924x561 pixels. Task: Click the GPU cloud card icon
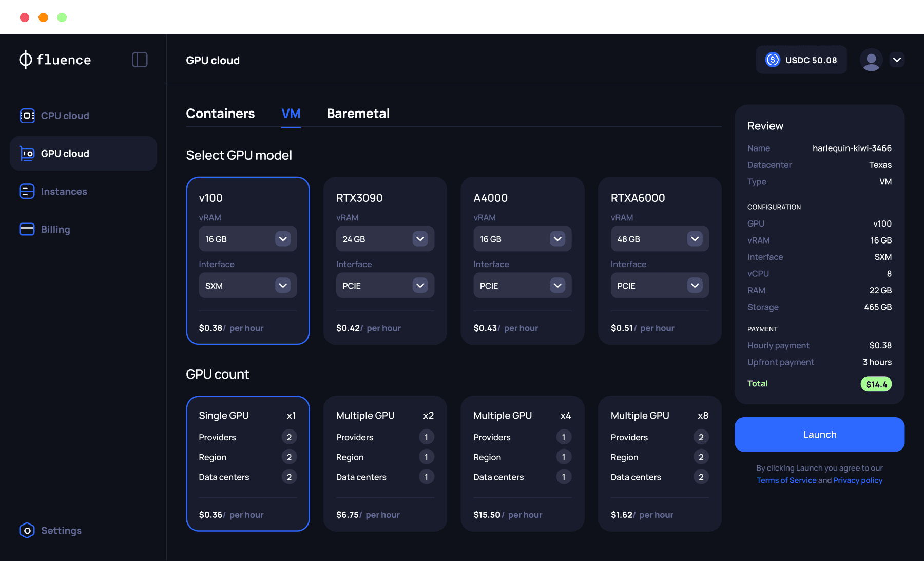pyautogui.click(x=27, y=154)
